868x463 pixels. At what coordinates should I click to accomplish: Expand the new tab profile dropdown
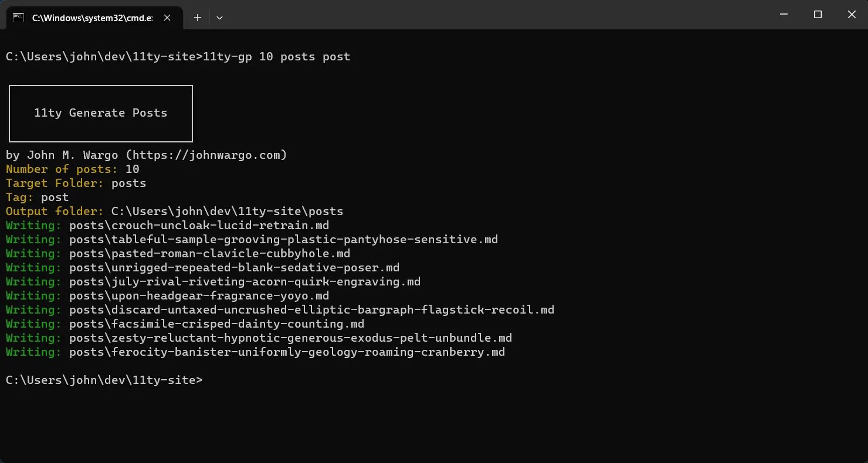click(x=219, y=18)
